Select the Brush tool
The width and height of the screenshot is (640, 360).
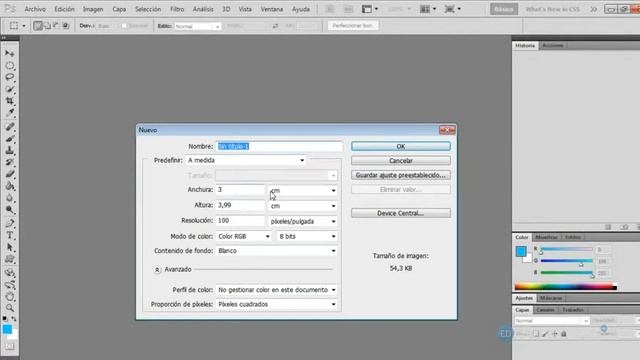pos(10,139)
